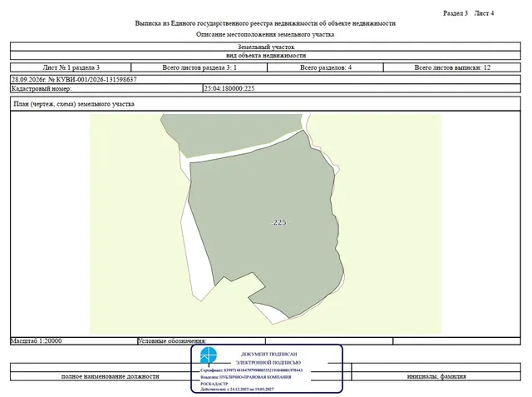Click the 'вид объекта недвижимости' caption
Image resolution: width=532 pixels, height=397 pixels.
click(x=266, y=56)
